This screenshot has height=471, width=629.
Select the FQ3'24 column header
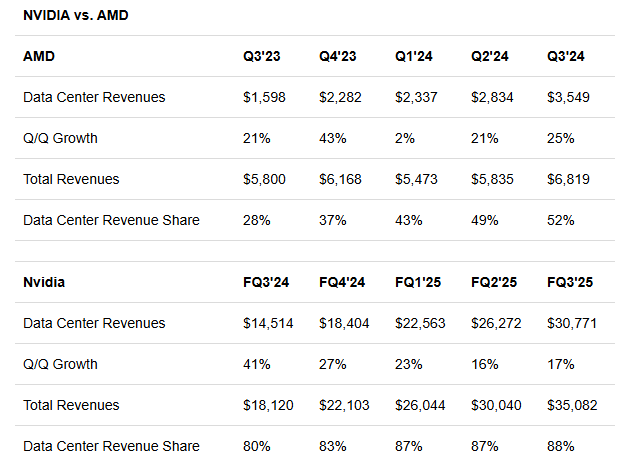coord(268,283)
